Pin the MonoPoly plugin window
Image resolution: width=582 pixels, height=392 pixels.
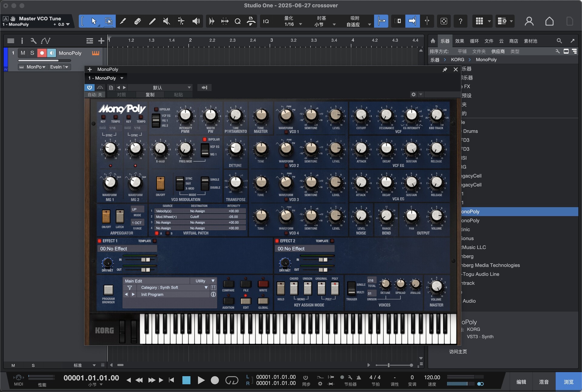(445, 69)
